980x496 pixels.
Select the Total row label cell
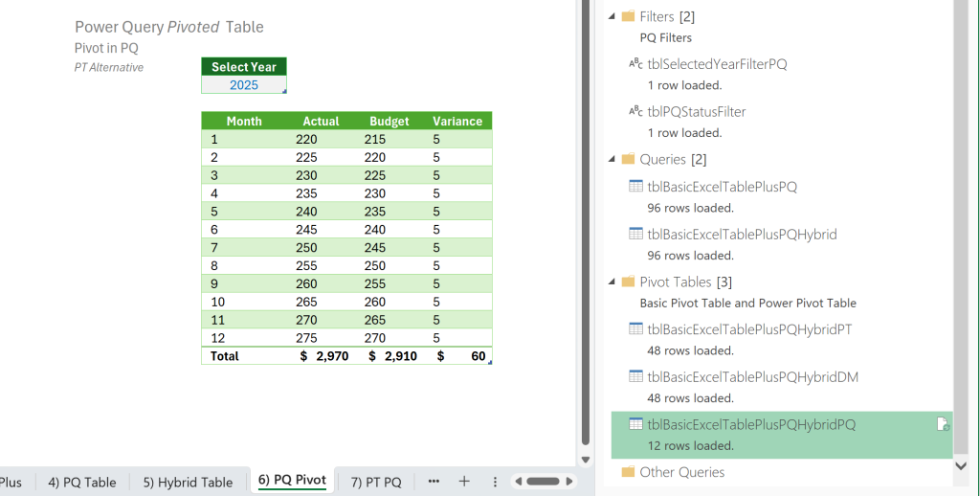point(244,356)
